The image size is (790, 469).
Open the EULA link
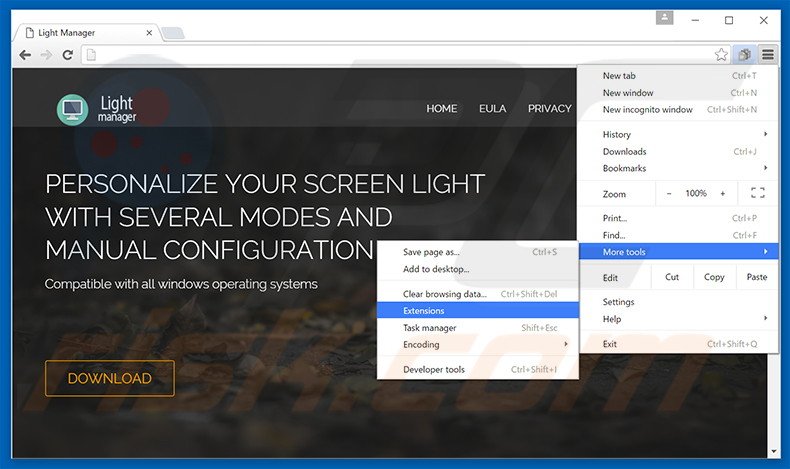(x=492, y=108)
